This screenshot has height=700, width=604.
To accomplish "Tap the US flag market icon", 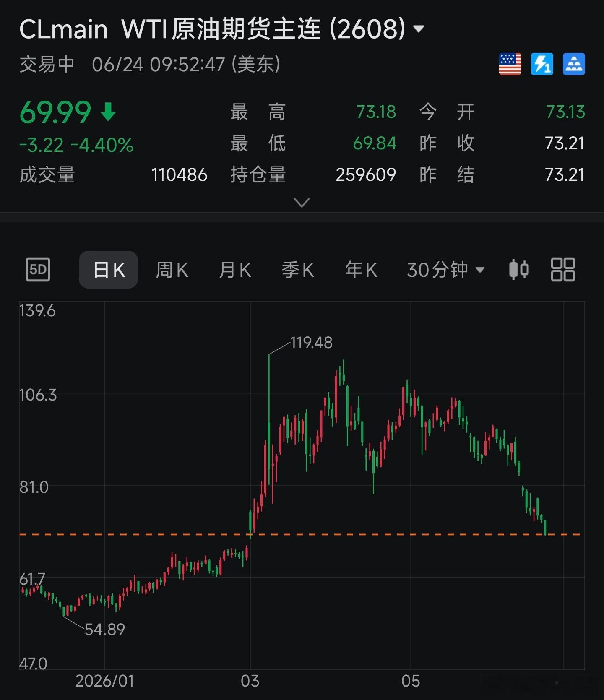I will (x=510, y=64).
